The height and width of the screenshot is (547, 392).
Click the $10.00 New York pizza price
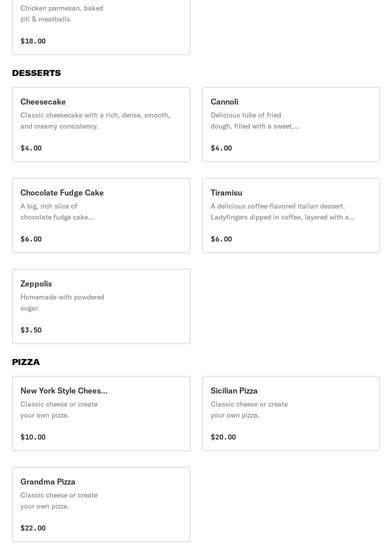point(33,437)
